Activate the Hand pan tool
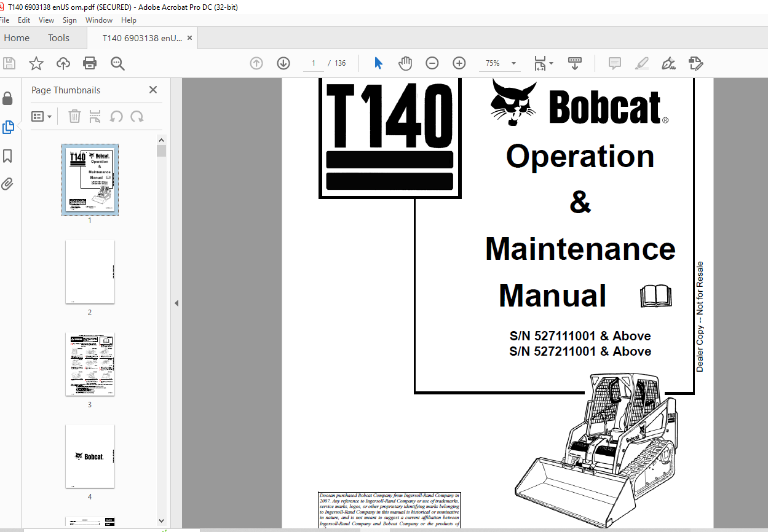This screenshot has height=532, width=768. pos(405,63)
